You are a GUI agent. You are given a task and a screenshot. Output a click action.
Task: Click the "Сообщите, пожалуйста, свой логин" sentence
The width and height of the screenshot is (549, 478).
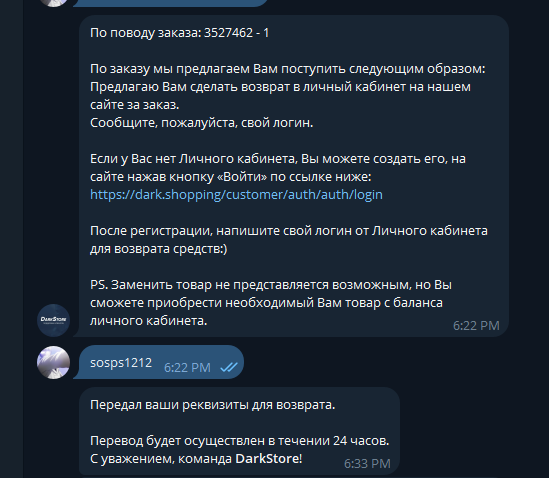tap(202, 123)
